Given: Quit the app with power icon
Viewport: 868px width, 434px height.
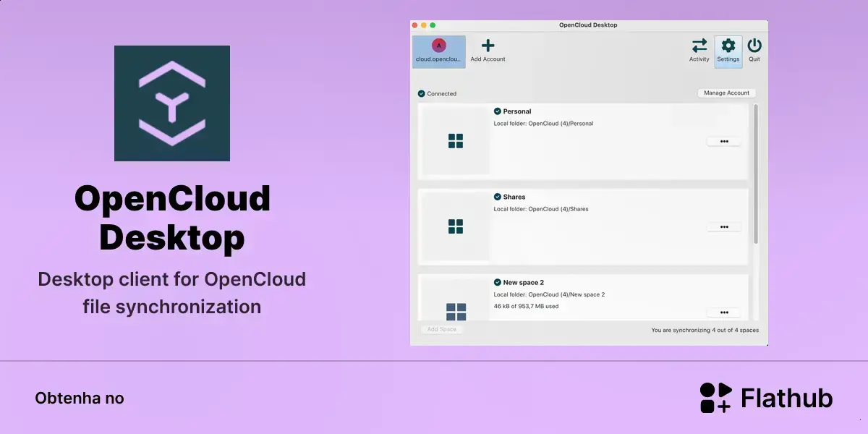Looking at the screenshot, I should pos(754,46).
